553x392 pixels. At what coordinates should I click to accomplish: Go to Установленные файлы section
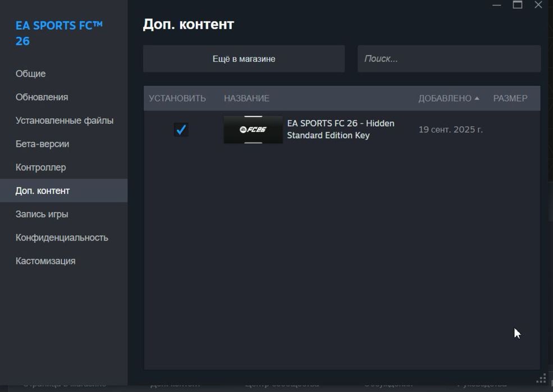click(x=64, y=121)
